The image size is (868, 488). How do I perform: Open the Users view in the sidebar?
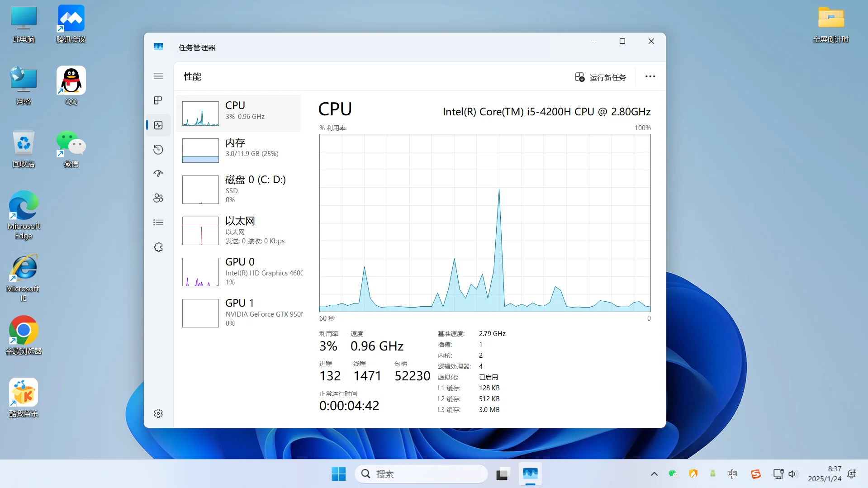[x=158, y=198]
